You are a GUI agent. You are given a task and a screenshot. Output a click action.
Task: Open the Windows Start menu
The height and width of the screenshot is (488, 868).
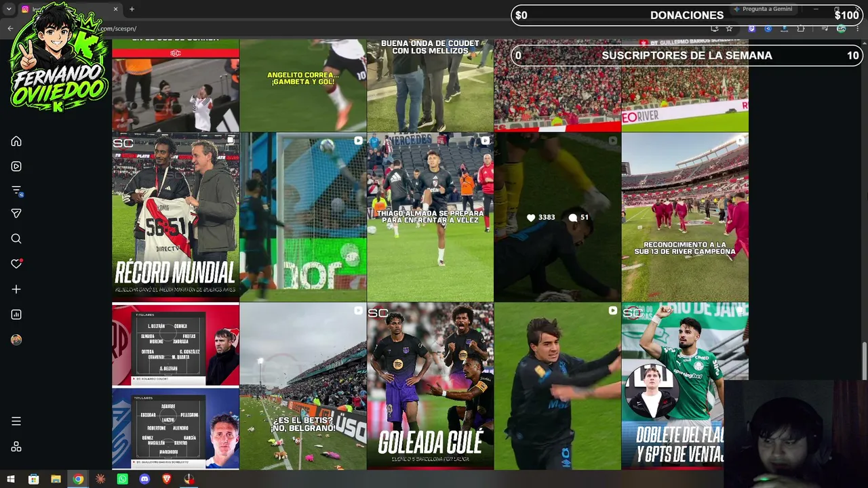click(x=11, y=479)
